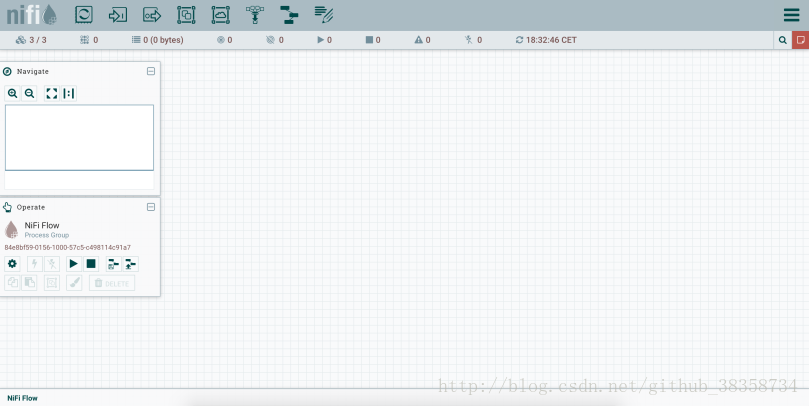The width and height of the screenshot is (809, 406).
Task: Click the birdseye view box
Action: pyautogui.click(x=79, y=138)
